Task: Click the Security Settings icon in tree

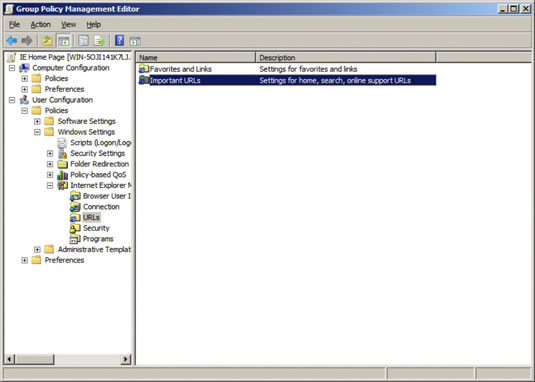Action: (62, 153)
